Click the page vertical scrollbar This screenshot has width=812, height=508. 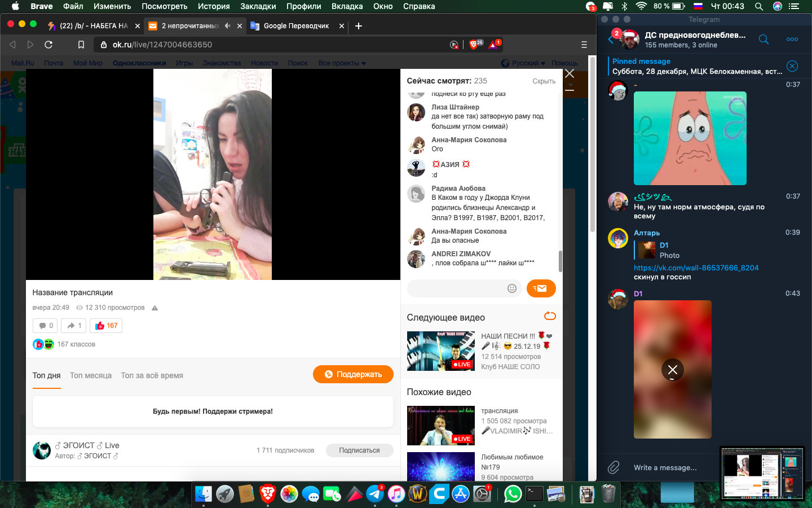point(593,144)
